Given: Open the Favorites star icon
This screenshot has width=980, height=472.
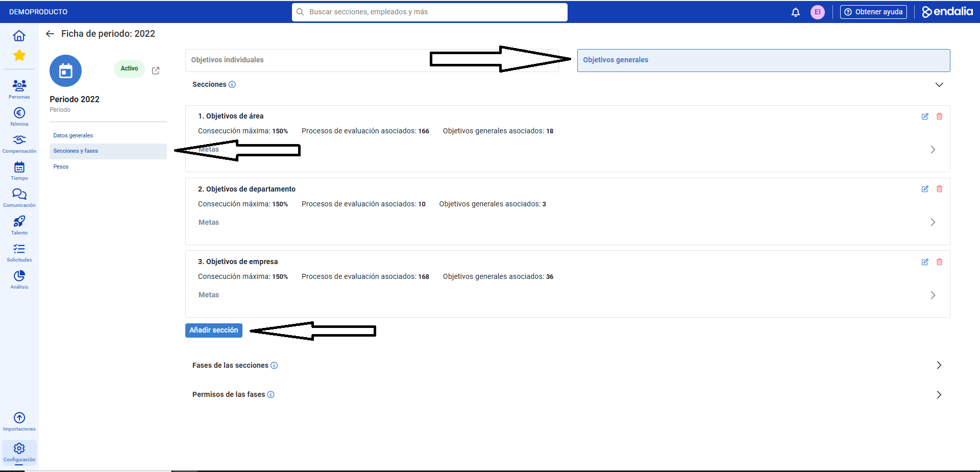Looking at the screenshot, I should click(x=19, y=55).
